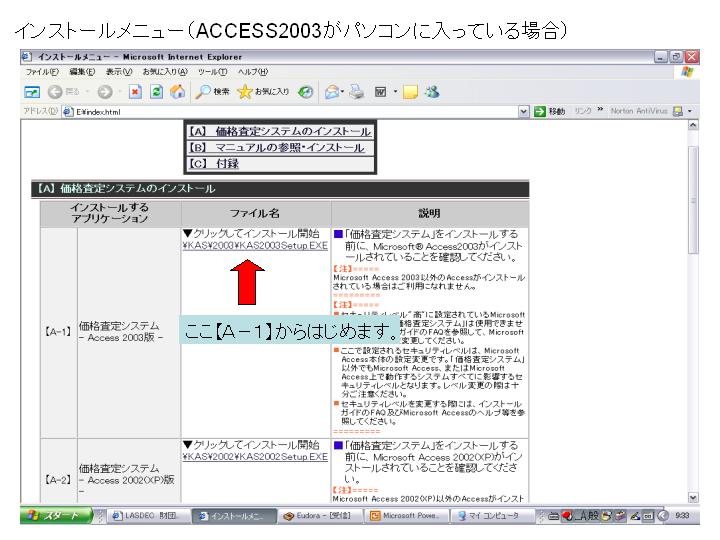Click the taskbar clock 9:33
The width and height of the screenshot is (720, 540).
click(683, 516)
